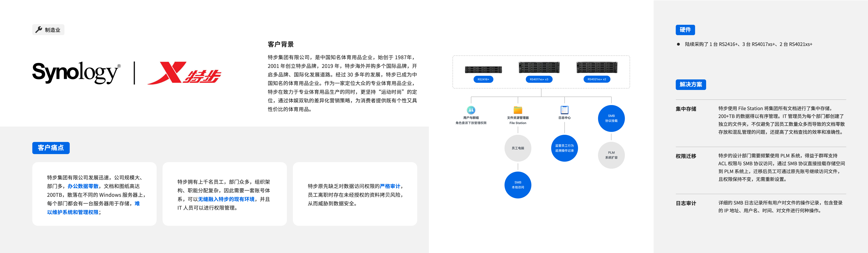Select the 用户与群组 users icon
The image size is (868, 253).
471,110
